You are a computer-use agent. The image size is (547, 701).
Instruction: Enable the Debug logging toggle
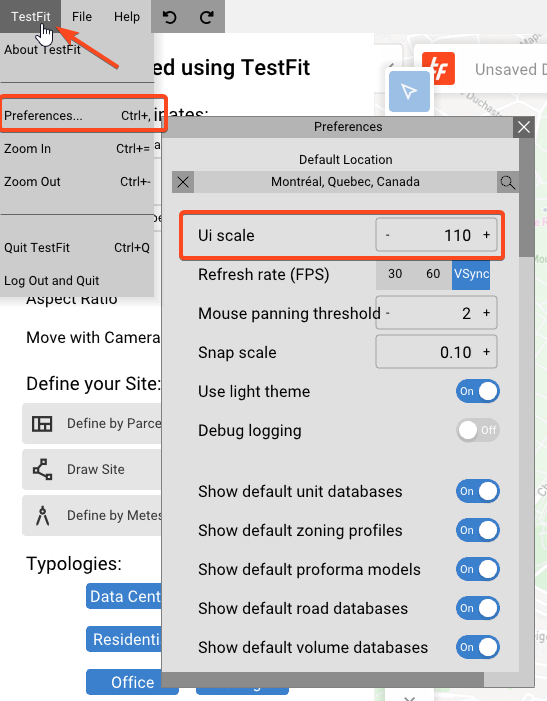[x=478, y=430]
